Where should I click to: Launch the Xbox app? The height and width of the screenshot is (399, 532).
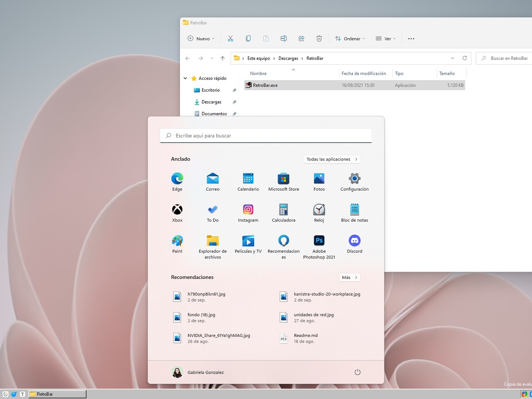[x=177, y=213]
